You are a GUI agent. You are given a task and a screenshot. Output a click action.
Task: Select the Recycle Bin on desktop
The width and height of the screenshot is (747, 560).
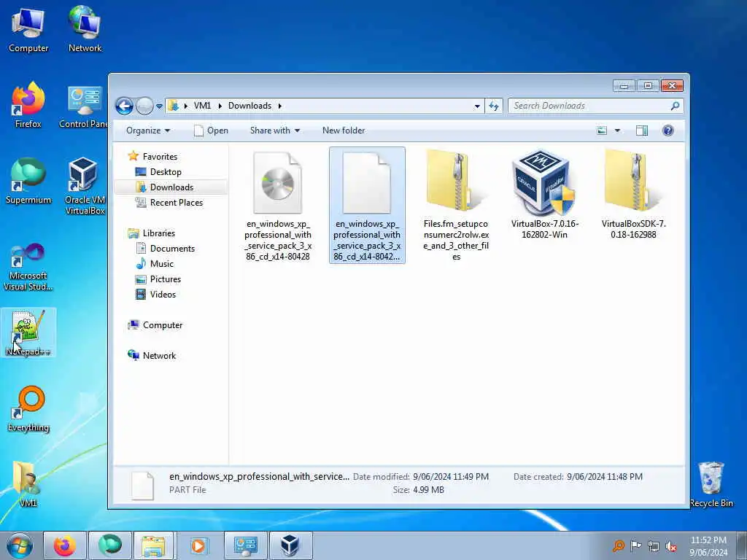pyautogui.click(x=711, y=484)
